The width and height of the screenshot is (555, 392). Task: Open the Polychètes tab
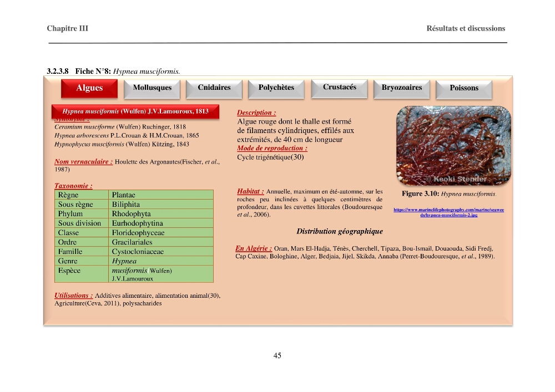276,88
